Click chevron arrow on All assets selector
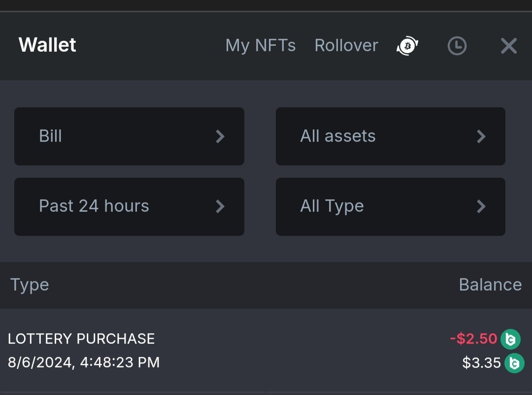Image resolution: width=532 pixels, height=395 pixels. pyautogui.click(x=481, y=136)
